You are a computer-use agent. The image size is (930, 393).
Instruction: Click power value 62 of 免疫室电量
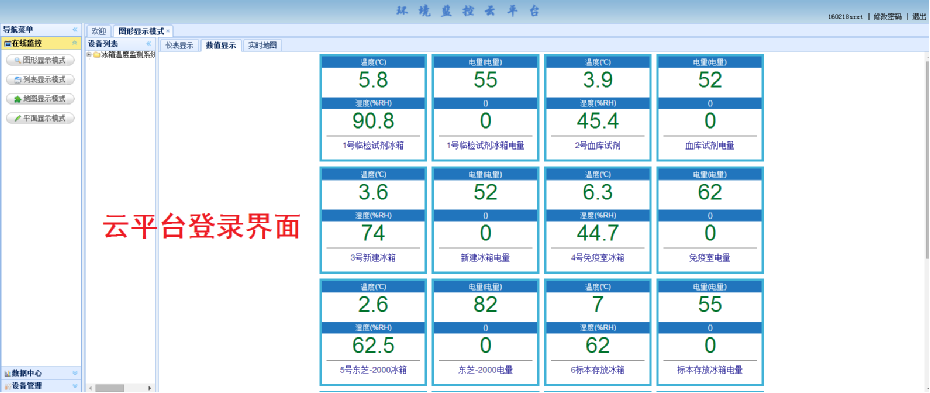point(710,193)
